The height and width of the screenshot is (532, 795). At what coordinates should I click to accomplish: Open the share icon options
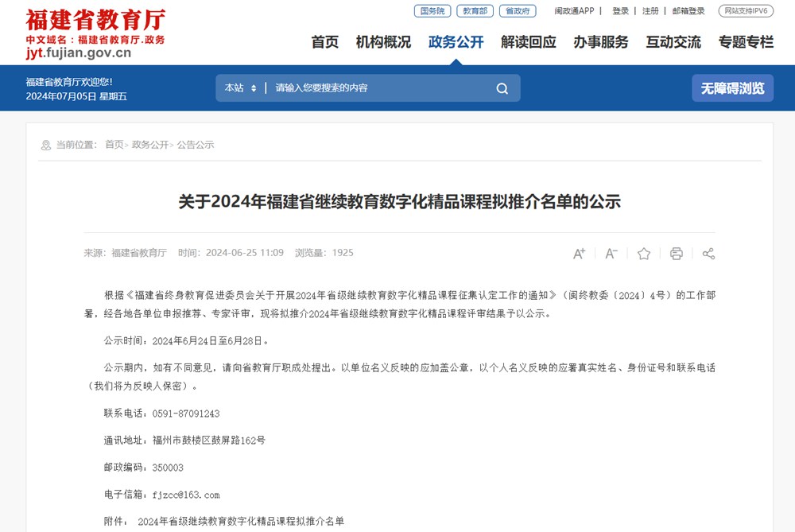tap(708, 254)
